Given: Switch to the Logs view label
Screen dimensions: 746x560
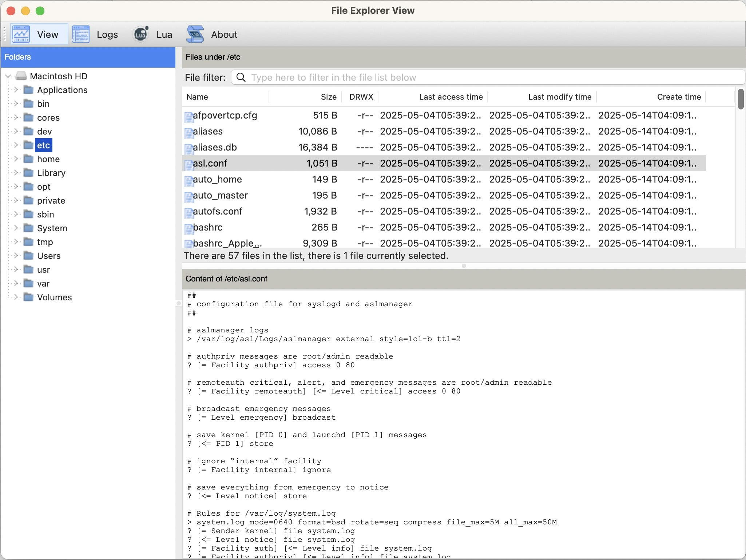Looking at the screenshot, I should (107, 35).
